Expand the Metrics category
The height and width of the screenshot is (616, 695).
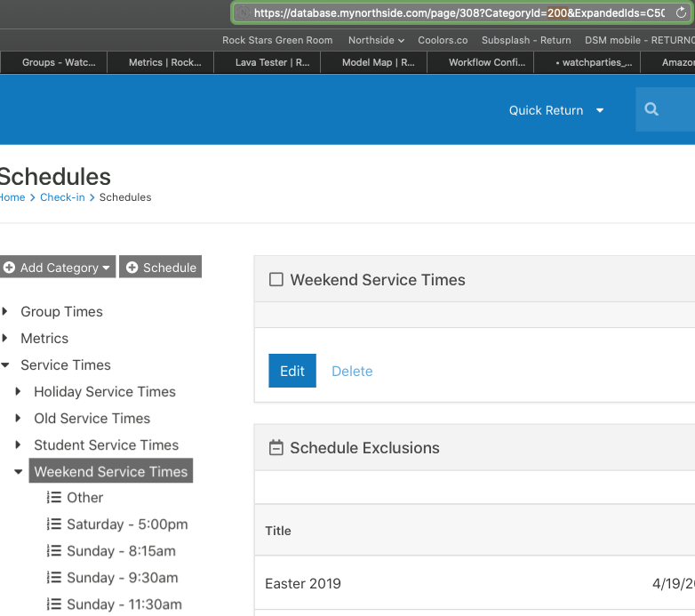pyautogui.click(x=4, y=338)
